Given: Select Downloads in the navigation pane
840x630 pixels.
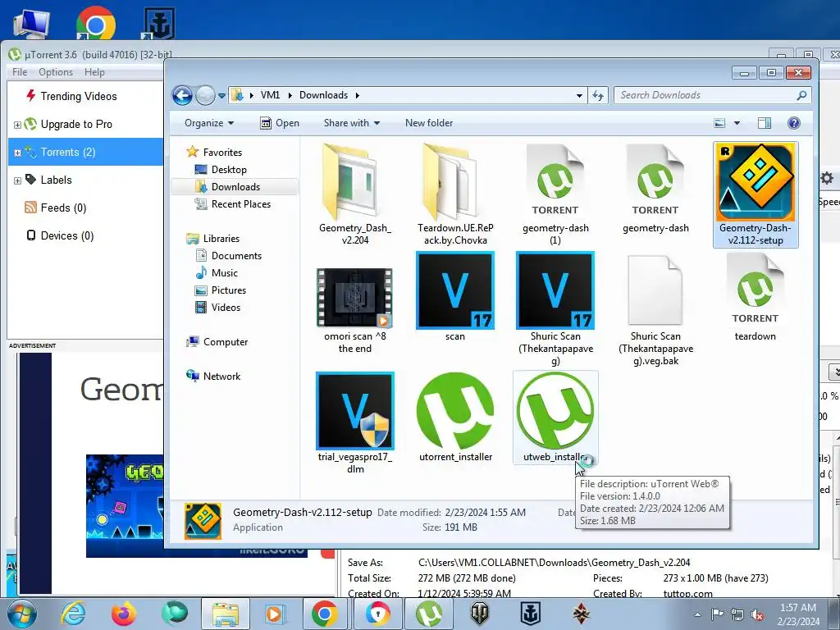Looking at the screenshot, I should tap(235, 186).
